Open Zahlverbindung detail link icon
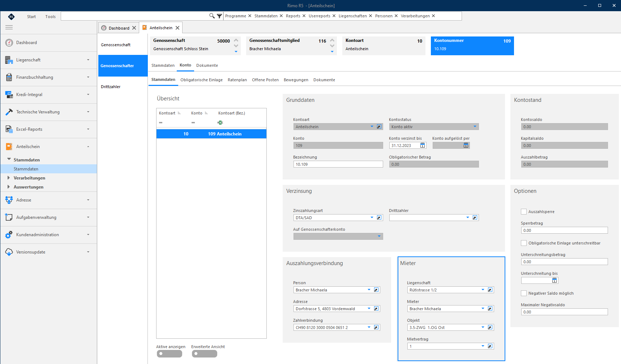 (376, 328)
